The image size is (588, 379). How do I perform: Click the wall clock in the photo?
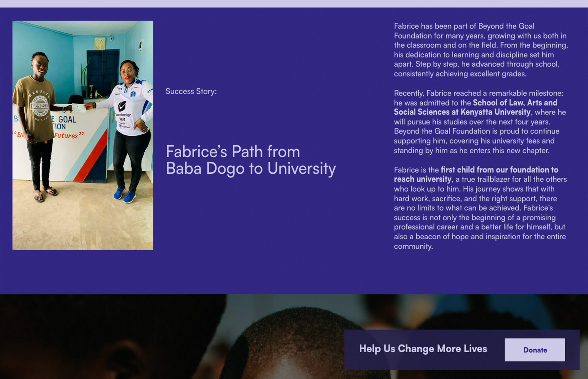(100, 44)
